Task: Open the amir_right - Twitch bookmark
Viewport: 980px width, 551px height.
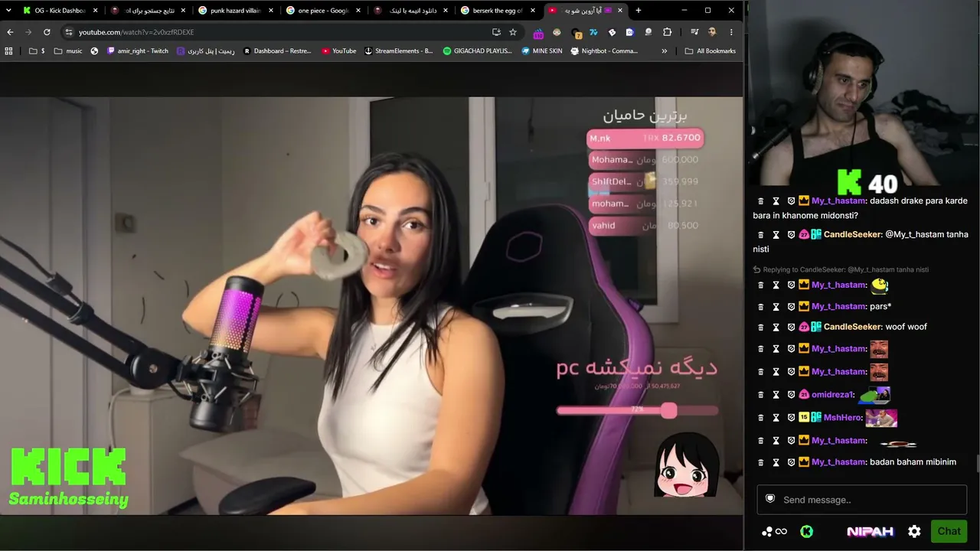Action: pos(138,51)
